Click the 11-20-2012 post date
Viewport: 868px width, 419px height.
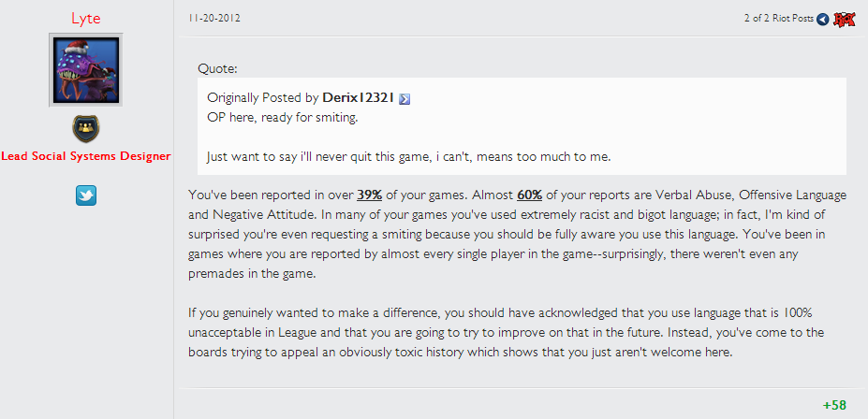(x=214, y=19)
